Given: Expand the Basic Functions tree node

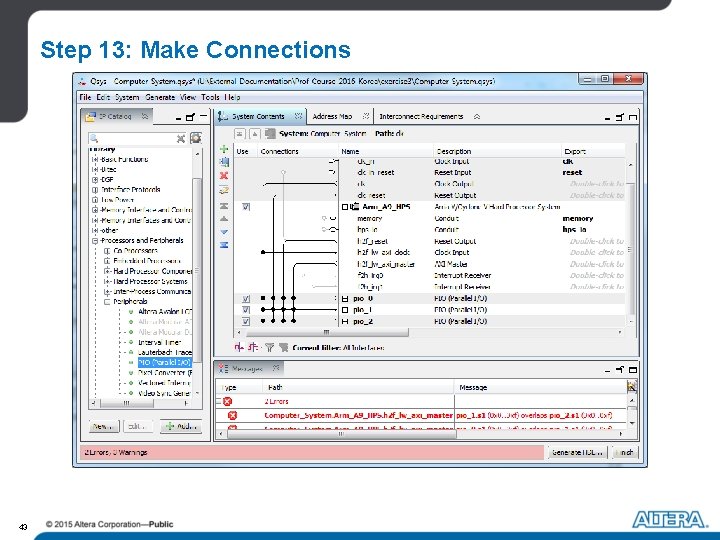Looking at the screenshot, I should (x=95, y=159).
